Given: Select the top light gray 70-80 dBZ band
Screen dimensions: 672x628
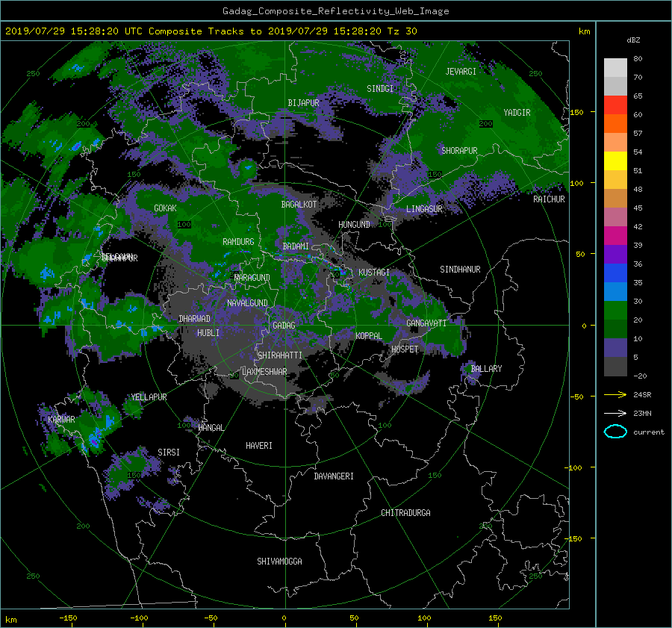Looking at the screenshot, I should coord(615,68).
